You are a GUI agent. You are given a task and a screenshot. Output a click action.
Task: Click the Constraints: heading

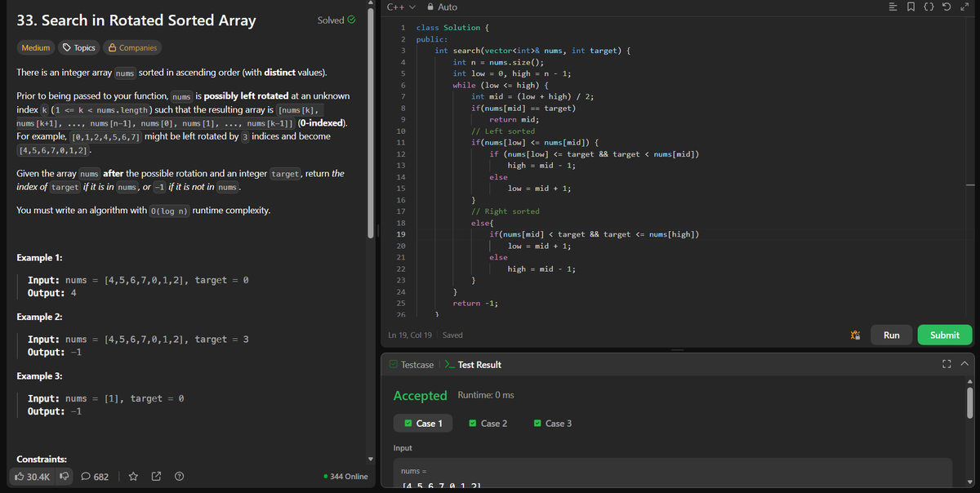pos(42,460)
